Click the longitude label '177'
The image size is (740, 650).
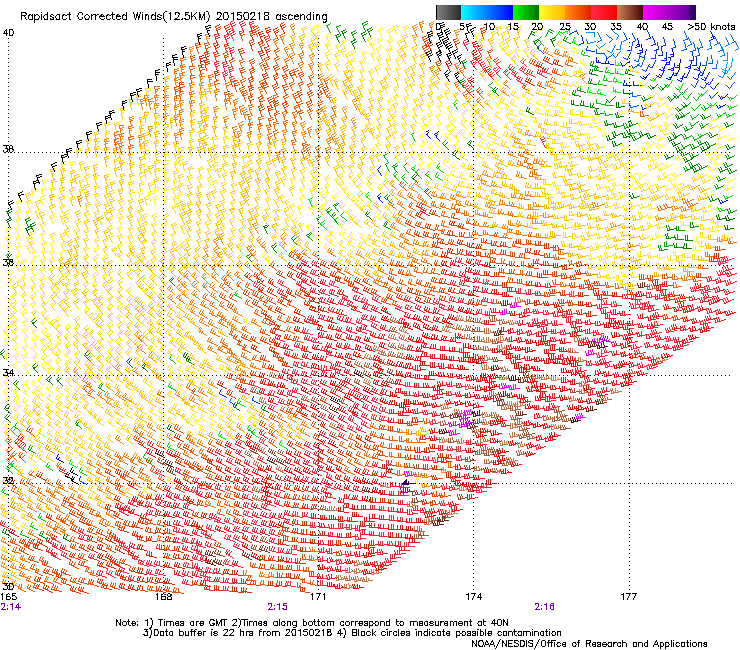click(x=629, y=597)
